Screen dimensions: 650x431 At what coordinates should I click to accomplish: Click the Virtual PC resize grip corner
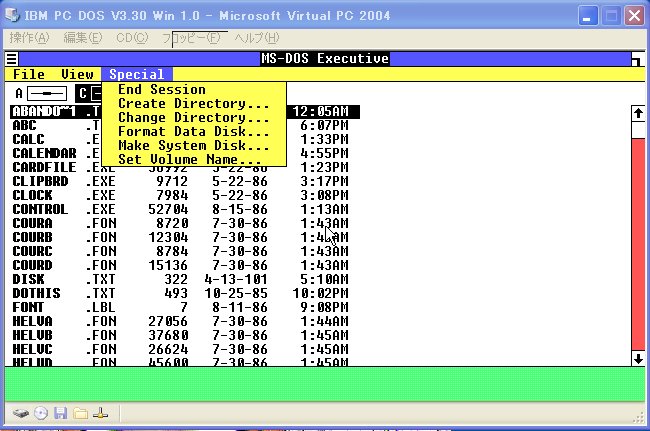639,418
